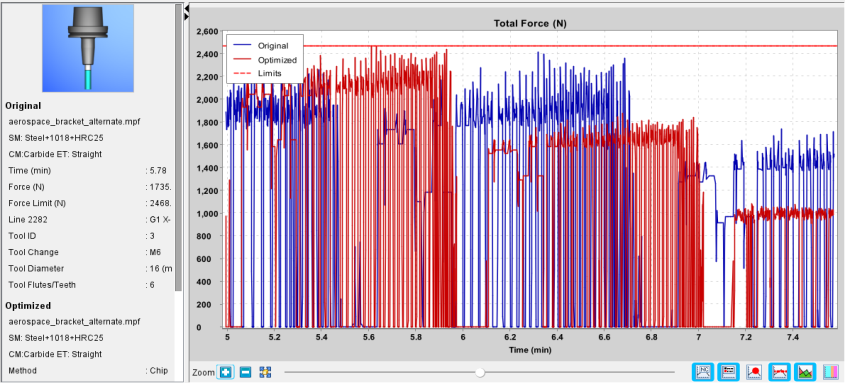Screen dimensions: 845x383
Task: Click the Original legend entry
Action: [265, 46]
